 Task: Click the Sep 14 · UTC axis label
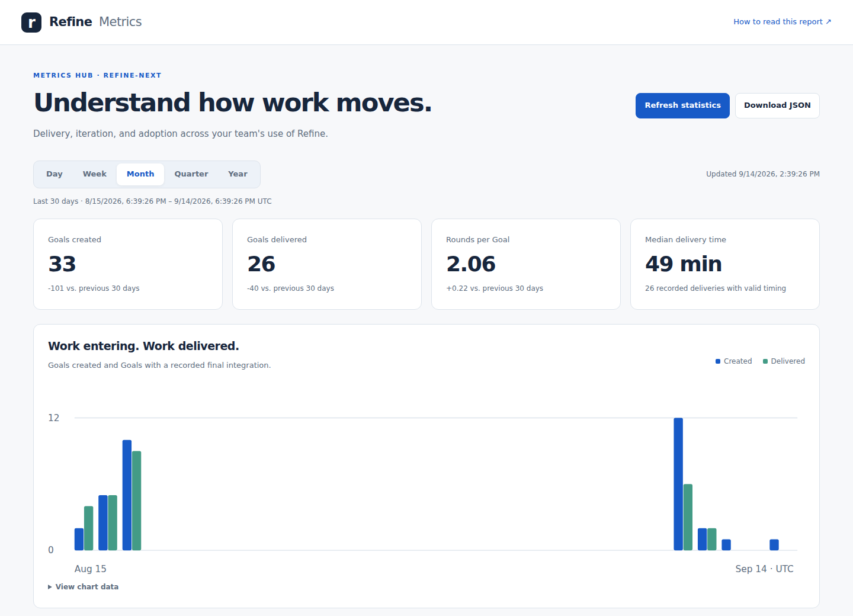[x=764, y=569]
